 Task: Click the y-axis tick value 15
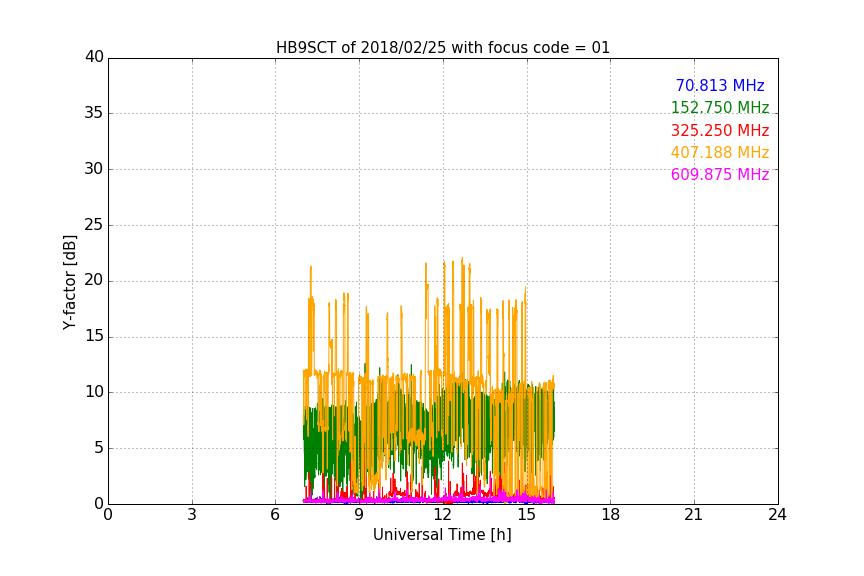click(94, 336)
